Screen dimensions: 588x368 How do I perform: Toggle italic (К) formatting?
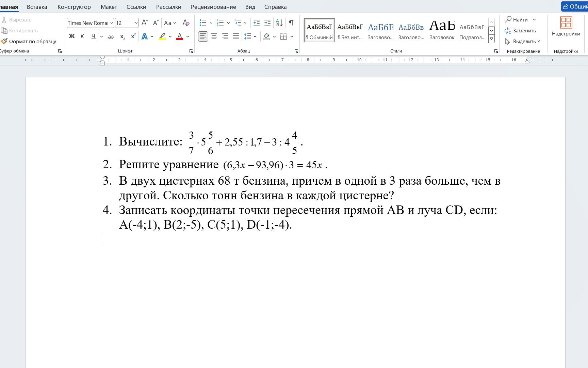pos(82,36)
